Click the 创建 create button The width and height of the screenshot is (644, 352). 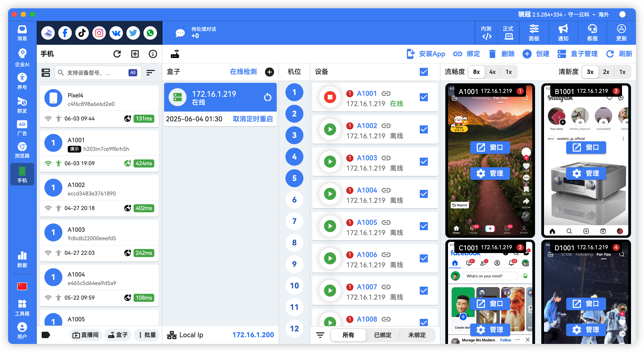[x=536, y=54]
